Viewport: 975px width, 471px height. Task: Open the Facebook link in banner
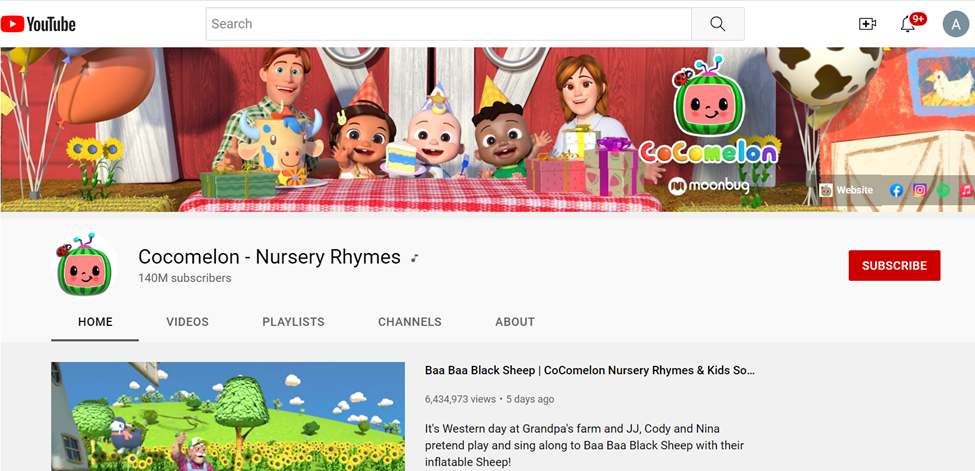point(896,190)
